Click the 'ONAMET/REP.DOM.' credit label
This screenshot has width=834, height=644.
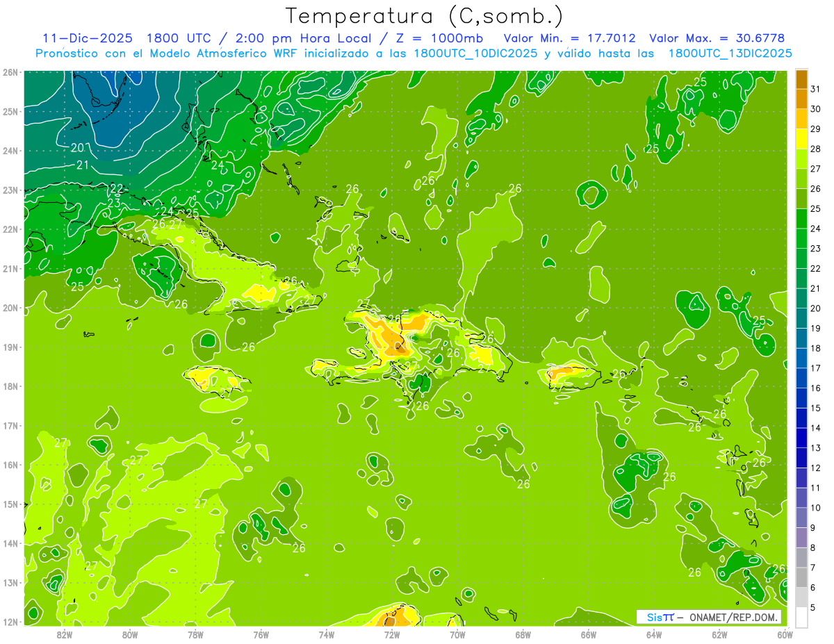pyautogui.click(x=734, y=617)
